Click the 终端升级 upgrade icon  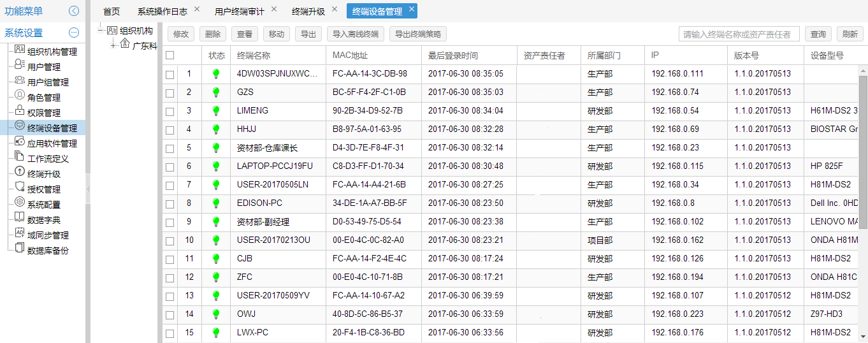tap(19, 173)
